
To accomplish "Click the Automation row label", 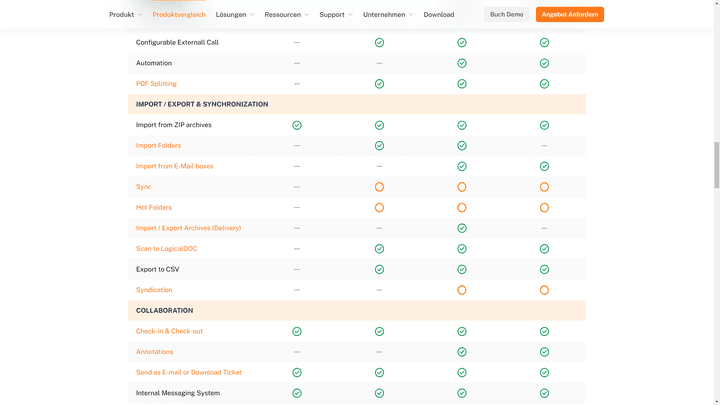I will [154, 63].
